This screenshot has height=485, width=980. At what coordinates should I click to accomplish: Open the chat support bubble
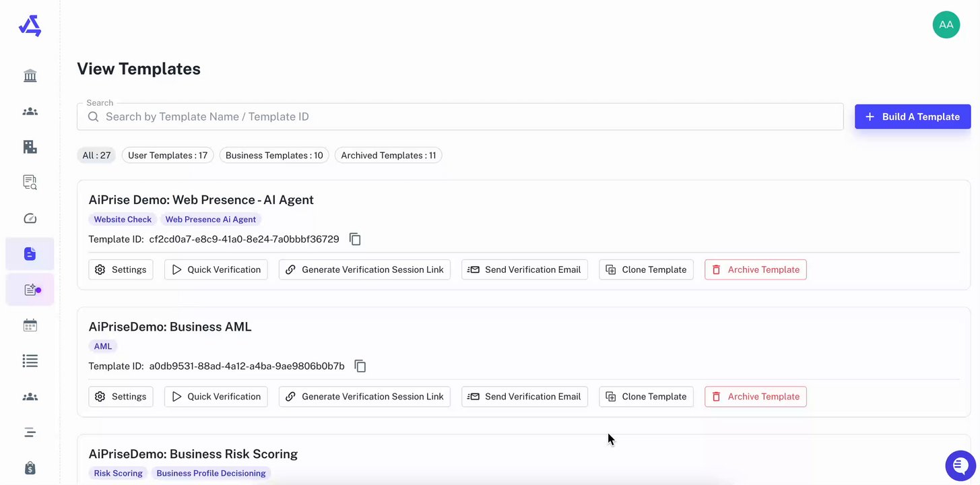click(960, 465)
